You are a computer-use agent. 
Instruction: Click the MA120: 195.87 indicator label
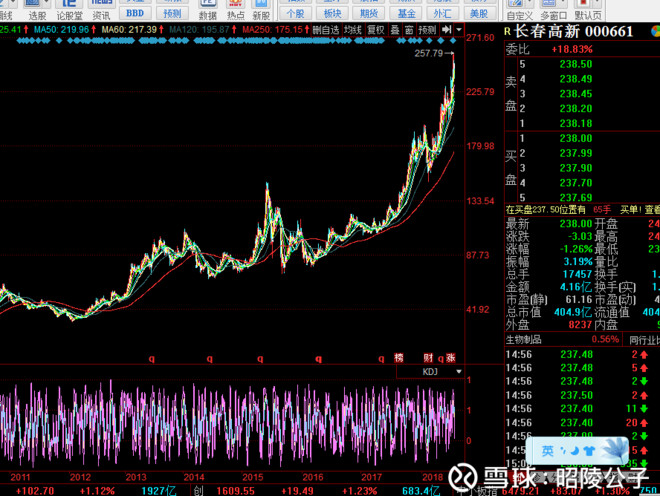(199, 30)
